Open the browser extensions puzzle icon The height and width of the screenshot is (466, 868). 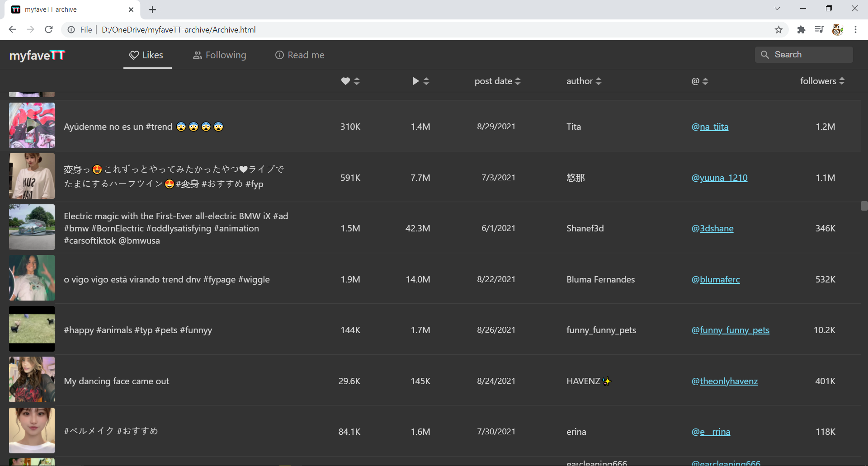(x=801, y=29)
